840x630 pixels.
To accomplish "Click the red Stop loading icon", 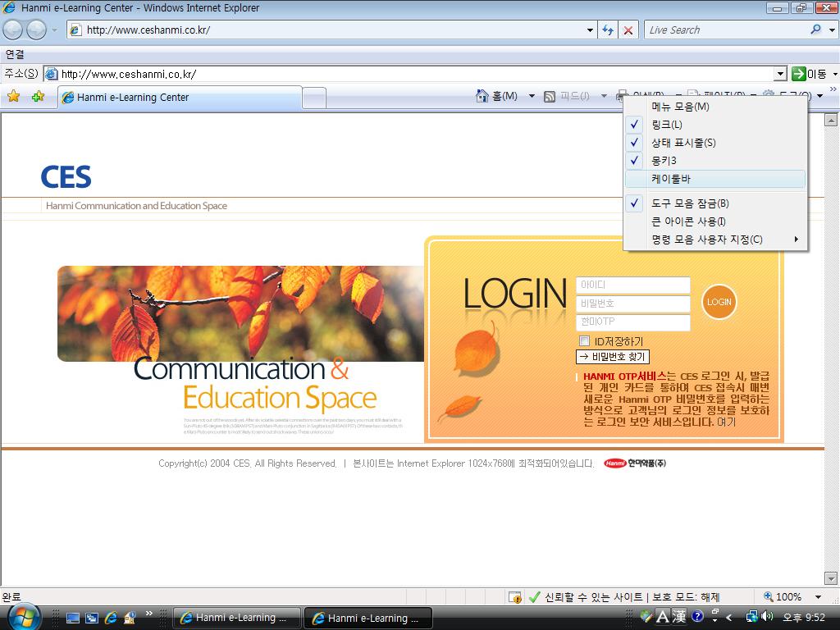I will pos(628,30).
